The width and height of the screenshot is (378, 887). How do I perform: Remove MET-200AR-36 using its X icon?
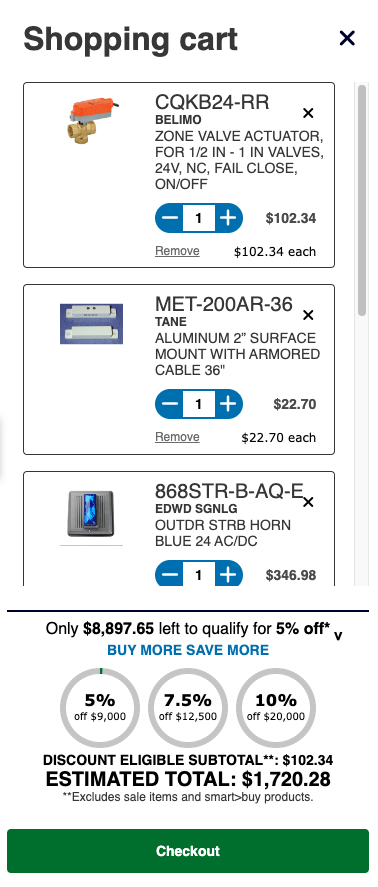coord(308,315)
